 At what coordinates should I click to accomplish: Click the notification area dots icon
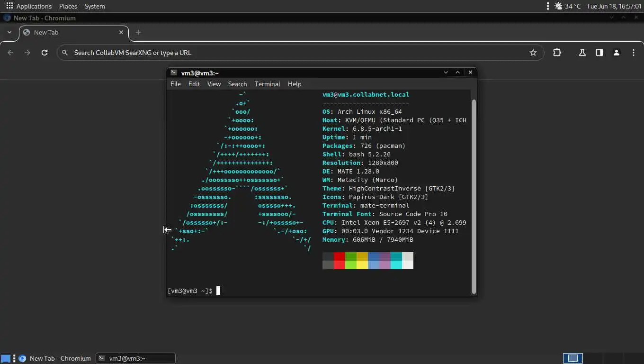[x=548, y=6]
